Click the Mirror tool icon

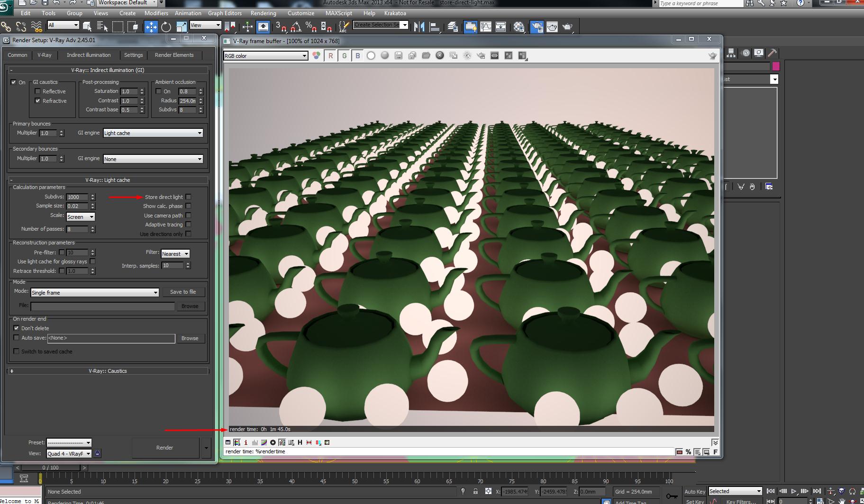(x=419, y=27)
